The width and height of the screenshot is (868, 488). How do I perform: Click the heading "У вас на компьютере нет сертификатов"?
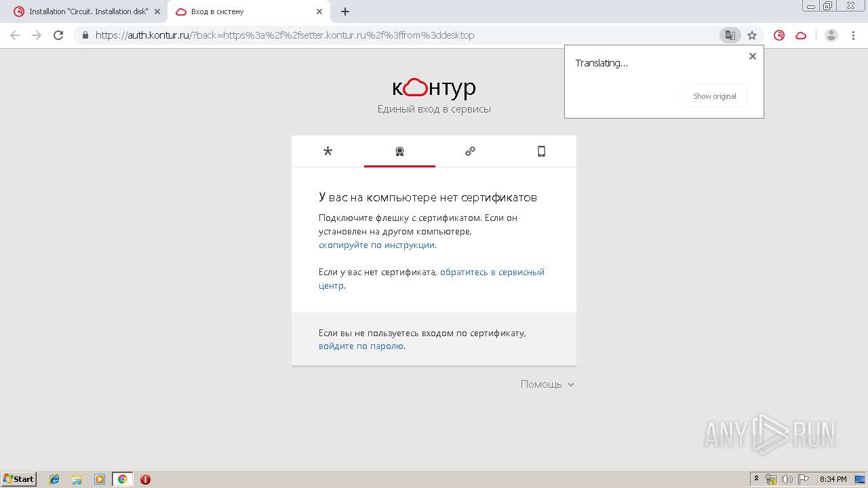click(x=428, y=197)
